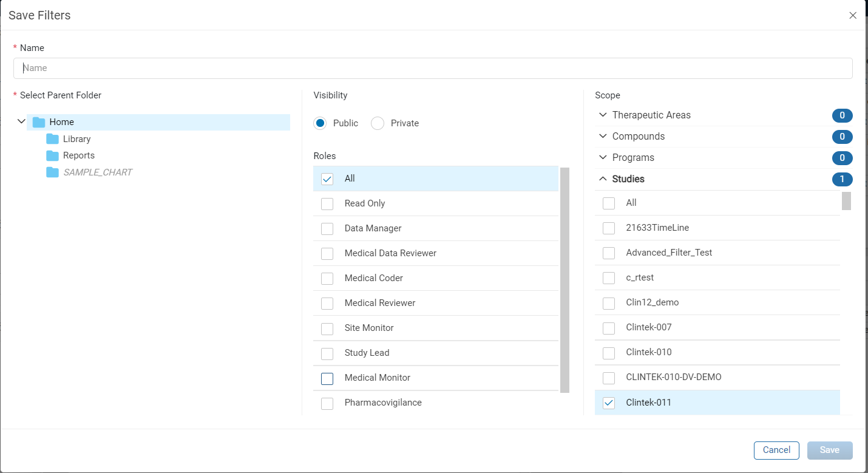Click the Therapeutic Areas count badge
This screenshot has height=473, width=868.
(x=843, y=115)
